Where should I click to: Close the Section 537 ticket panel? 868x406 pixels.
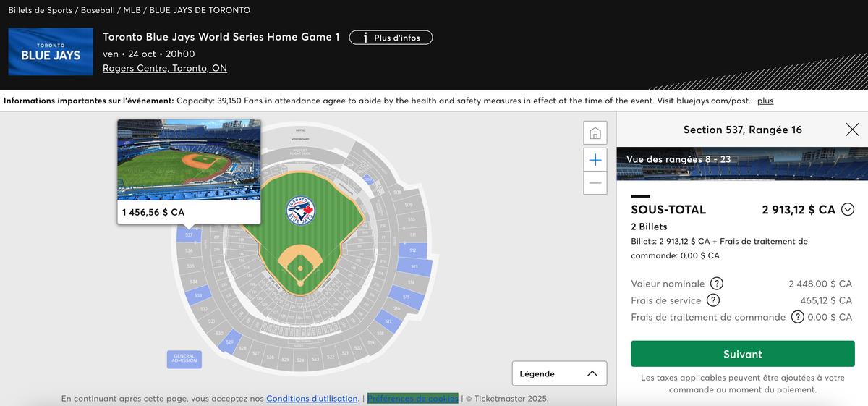(x=852, y=130)
